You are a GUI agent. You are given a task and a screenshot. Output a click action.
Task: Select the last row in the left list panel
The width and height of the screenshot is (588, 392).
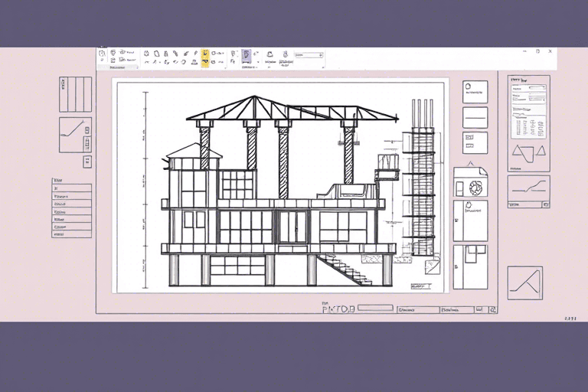[x=71, y=234]
